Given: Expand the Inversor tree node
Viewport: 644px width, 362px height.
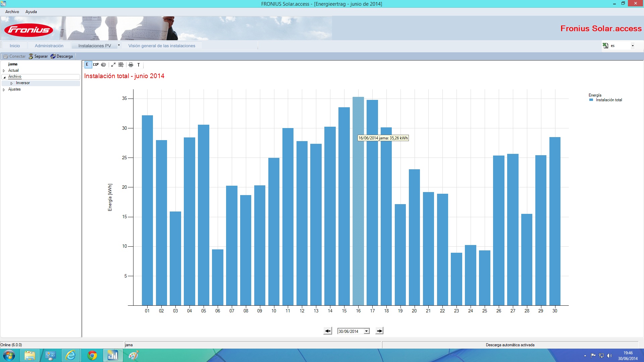Looking at the screenshot, I should [x=12, y=83].
